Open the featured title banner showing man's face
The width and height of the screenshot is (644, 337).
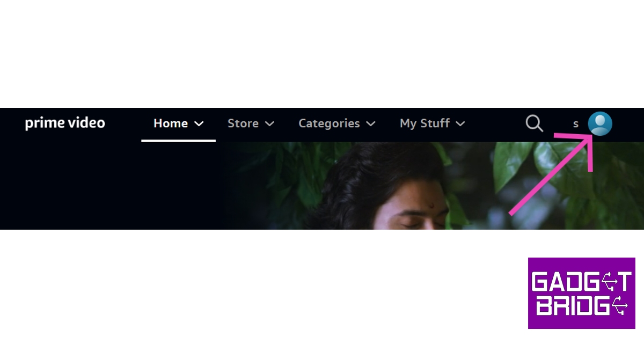click(x=397, y=186)
